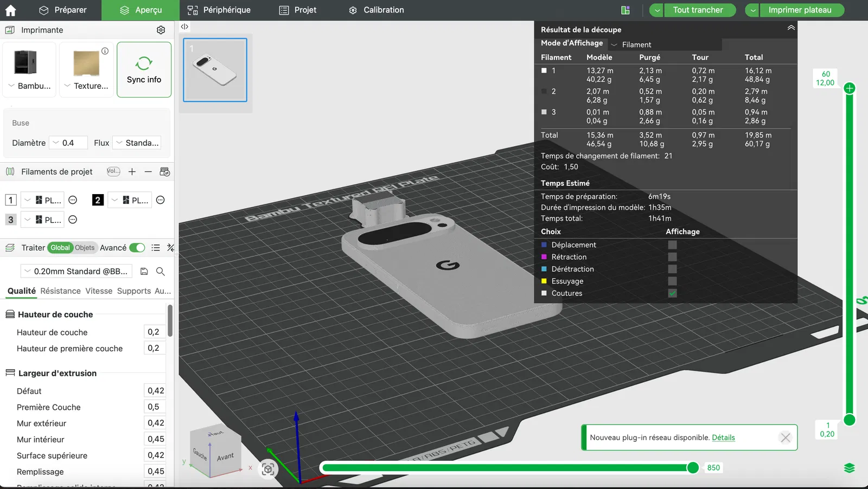Add a new project filament

tap(132, 172)
